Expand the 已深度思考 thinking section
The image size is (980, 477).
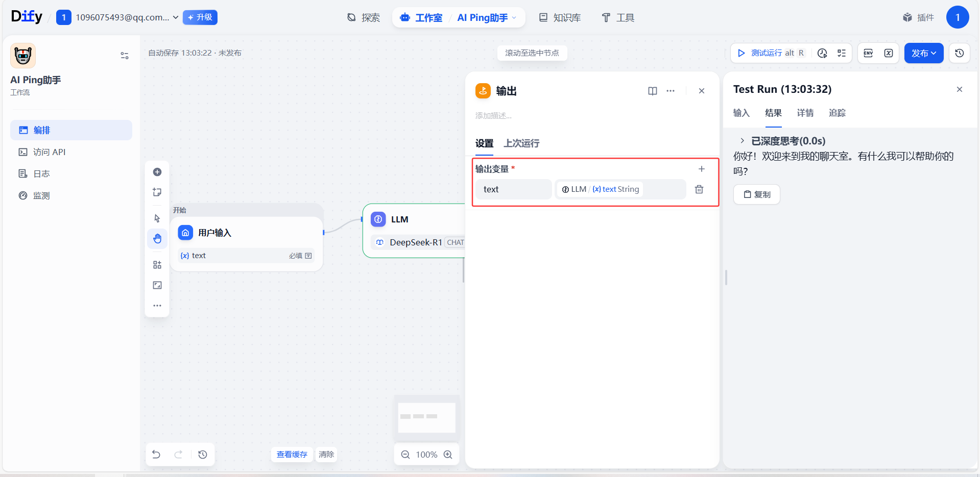pyautogui.click(x=743, y=141)
